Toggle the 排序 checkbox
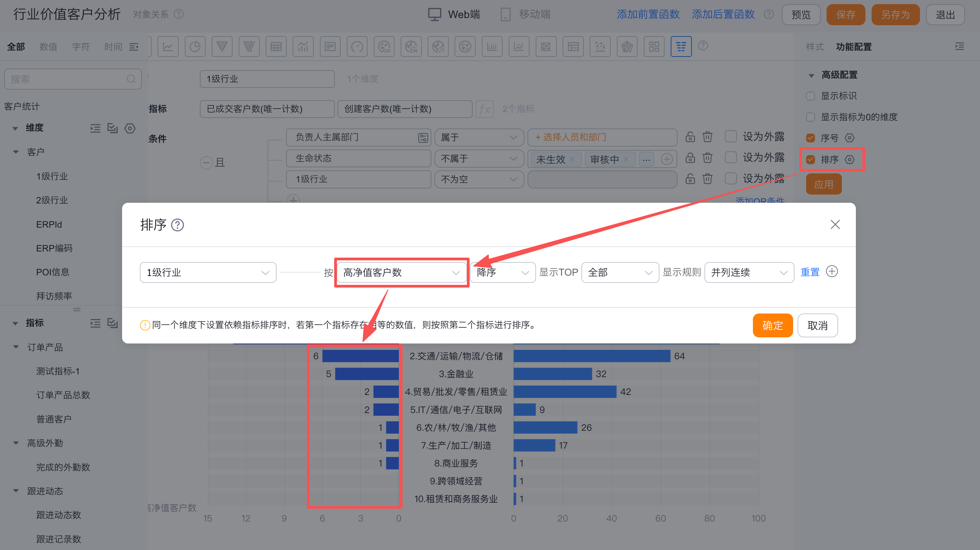The height and width of the screenshot is (550, 980). coord(810,159)
